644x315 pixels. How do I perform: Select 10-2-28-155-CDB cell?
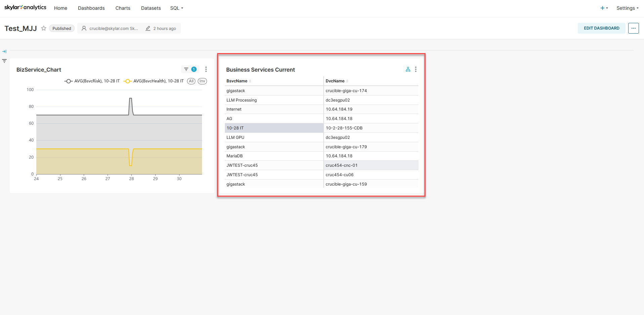(371, 128)
